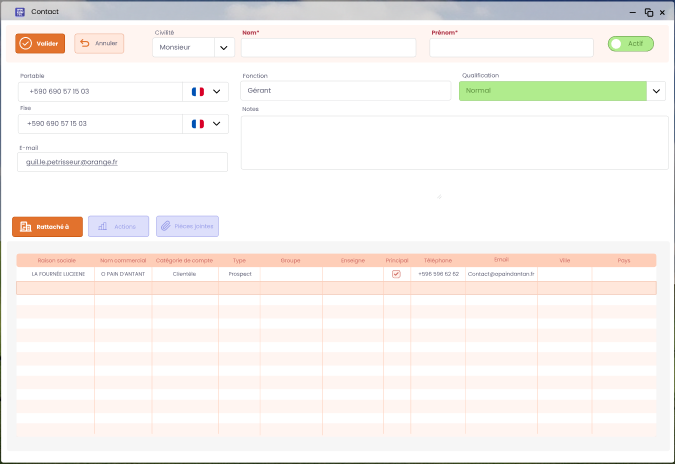Open the Portable country code dropdown arrow

(217, 92)
